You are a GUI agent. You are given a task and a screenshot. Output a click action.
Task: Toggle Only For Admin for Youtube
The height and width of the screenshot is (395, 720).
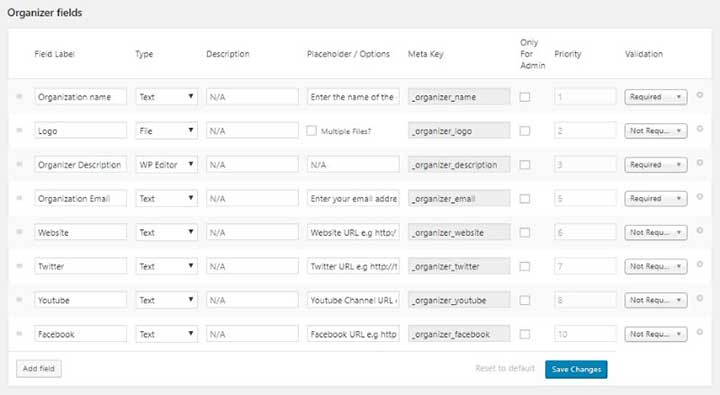coord(525,300)
